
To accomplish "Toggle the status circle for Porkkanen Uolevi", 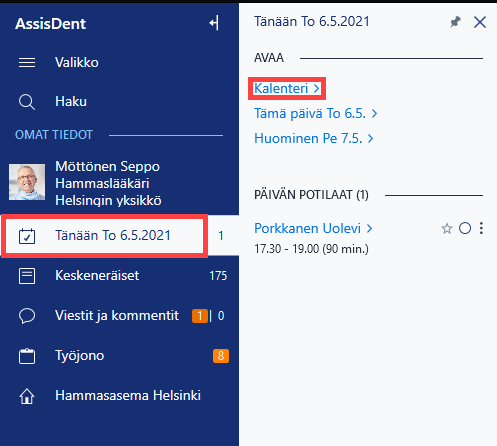I will point(465,228).
